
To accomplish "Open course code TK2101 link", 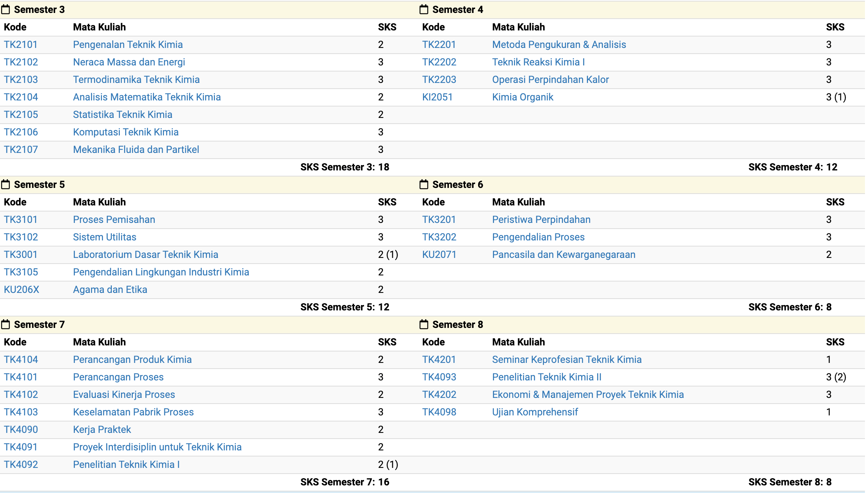I will pyautogui.click(x=21, y=45).
